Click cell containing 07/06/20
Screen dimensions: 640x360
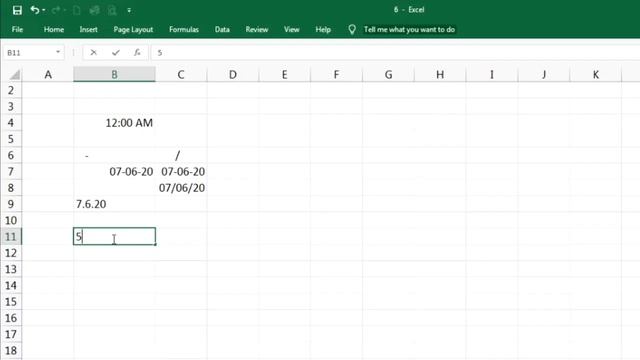(181, 188)
